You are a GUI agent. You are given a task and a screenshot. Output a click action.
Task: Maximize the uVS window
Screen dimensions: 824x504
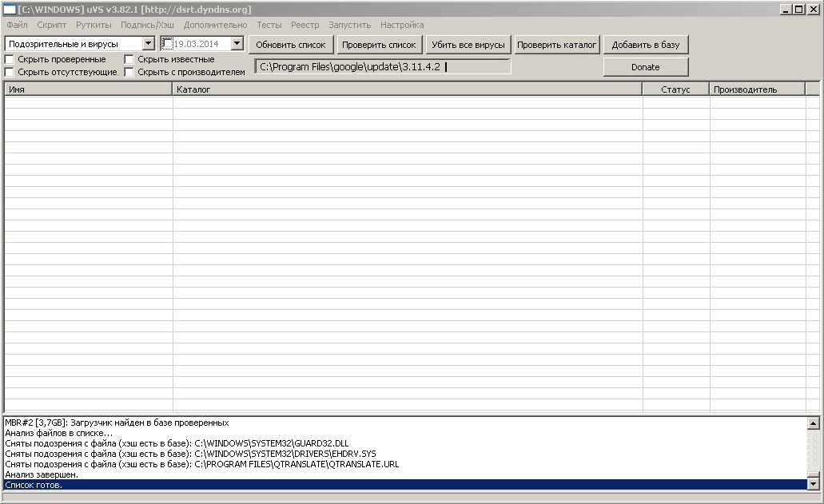(x=798, y=9)
